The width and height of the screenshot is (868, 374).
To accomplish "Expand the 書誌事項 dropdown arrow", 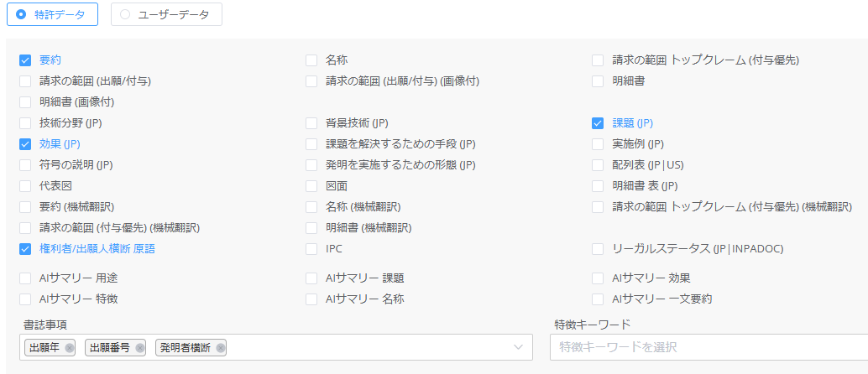I will tap(518, 347).
